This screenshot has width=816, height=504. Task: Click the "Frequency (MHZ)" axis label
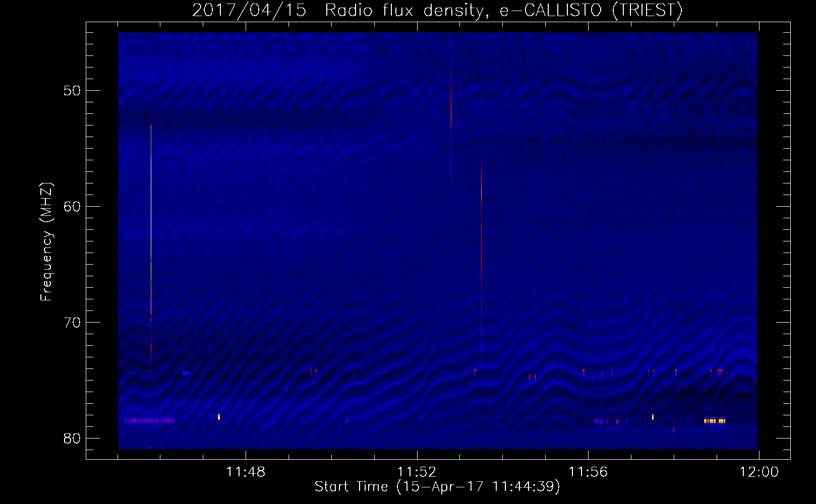pos(46,242)
